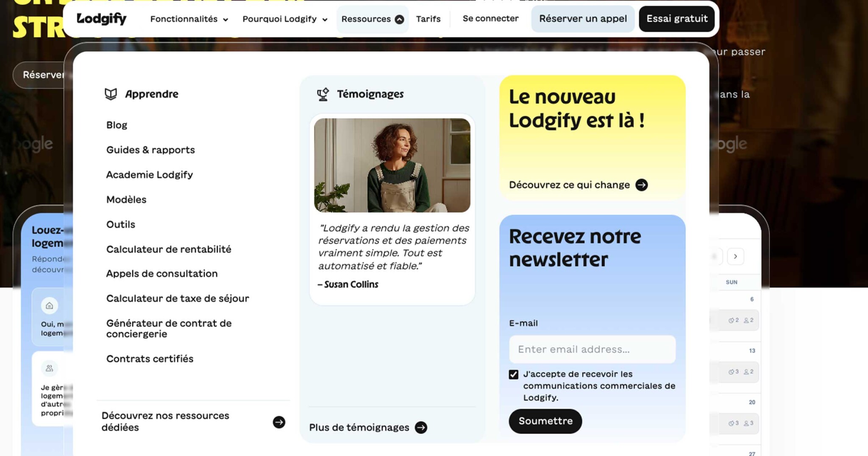Open Contrats certifiés
The width and height of the screenshot is (868, 456).
click(x=150, y=359)
